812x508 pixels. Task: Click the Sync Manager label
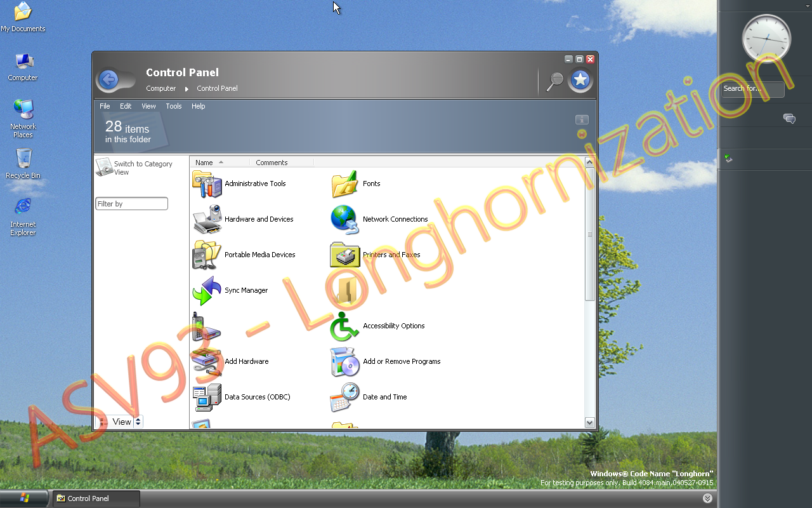pos(246,290)
